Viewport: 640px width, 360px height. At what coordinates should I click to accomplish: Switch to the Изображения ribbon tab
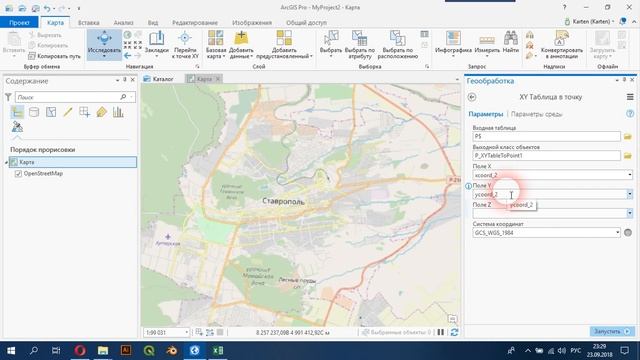tap(252, 22)
